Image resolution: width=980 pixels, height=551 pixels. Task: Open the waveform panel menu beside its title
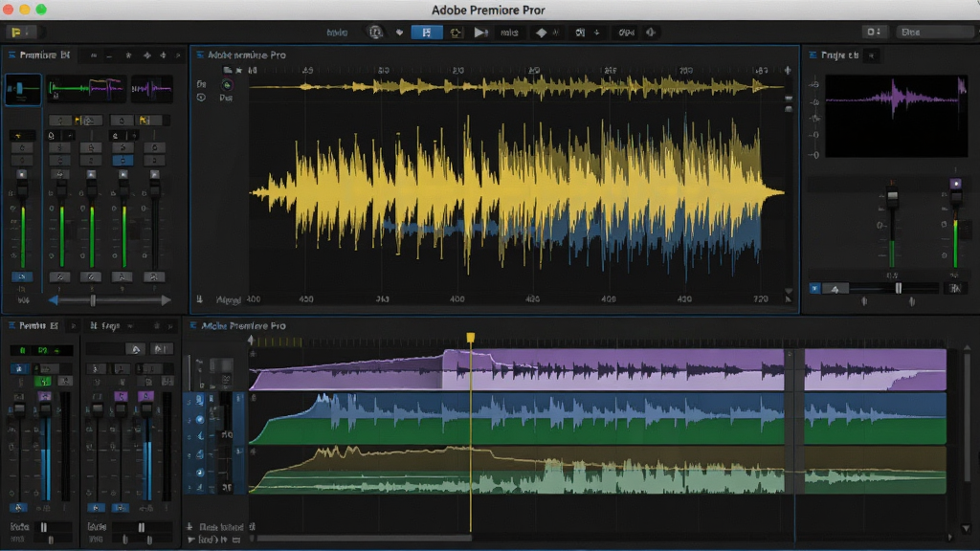click(x=200, y=55)
